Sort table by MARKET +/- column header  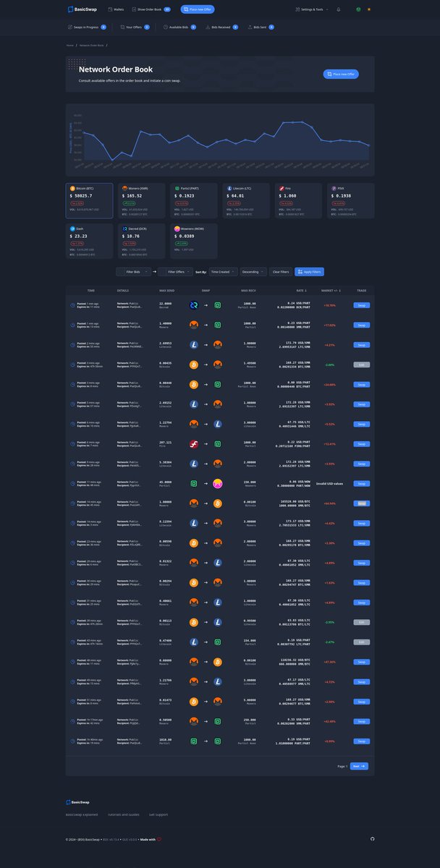point(330,291)
